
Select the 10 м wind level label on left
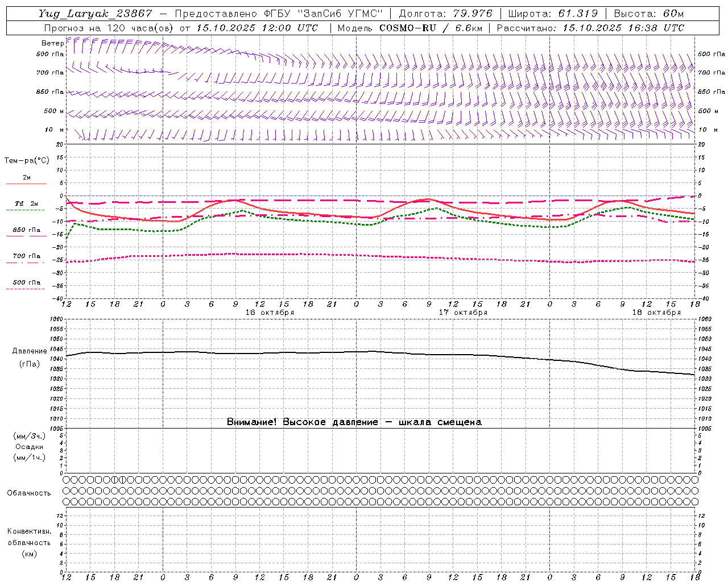pos(54,130)
